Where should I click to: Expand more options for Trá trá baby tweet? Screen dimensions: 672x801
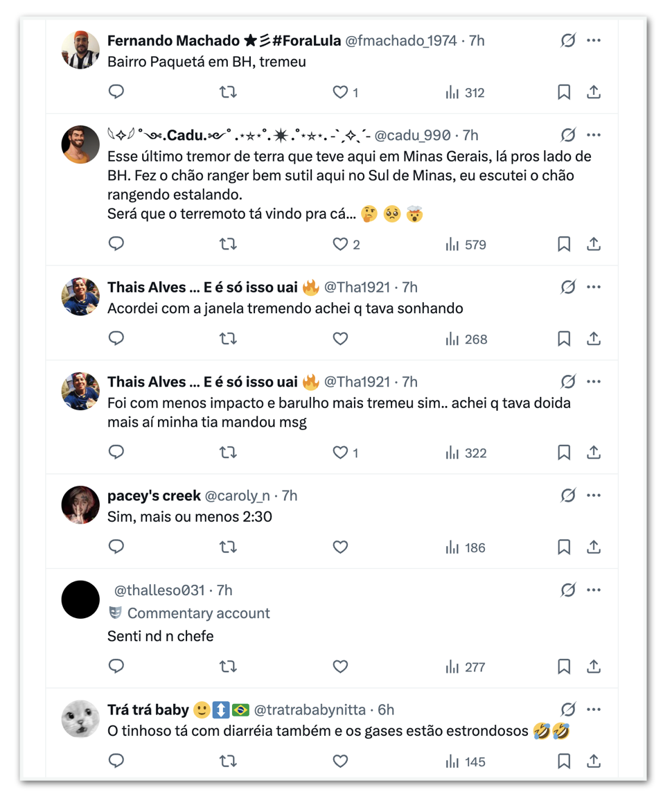click(594, 710)
